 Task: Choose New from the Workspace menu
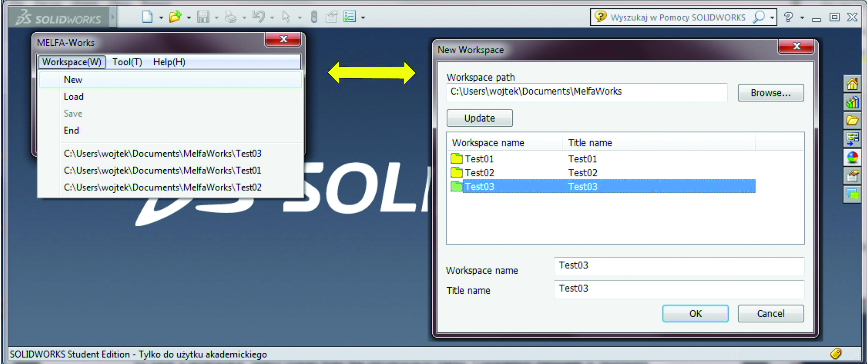pos(170,80)
